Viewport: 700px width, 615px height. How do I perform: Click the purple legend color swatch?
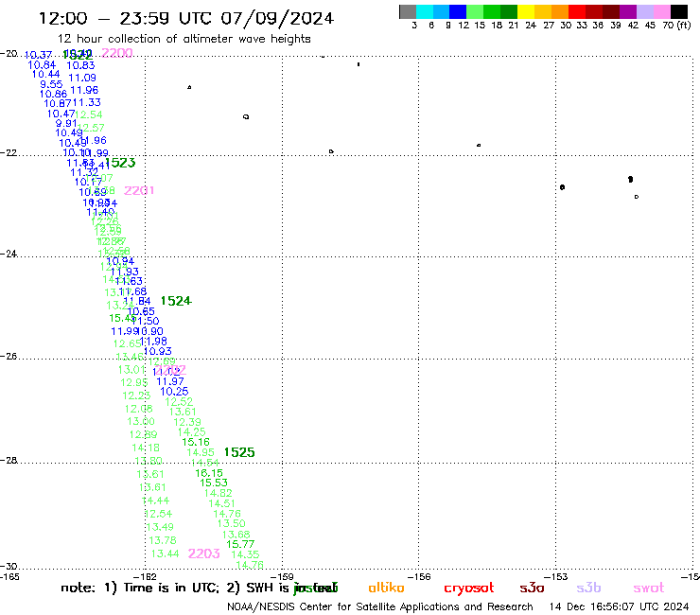(628, 11)
